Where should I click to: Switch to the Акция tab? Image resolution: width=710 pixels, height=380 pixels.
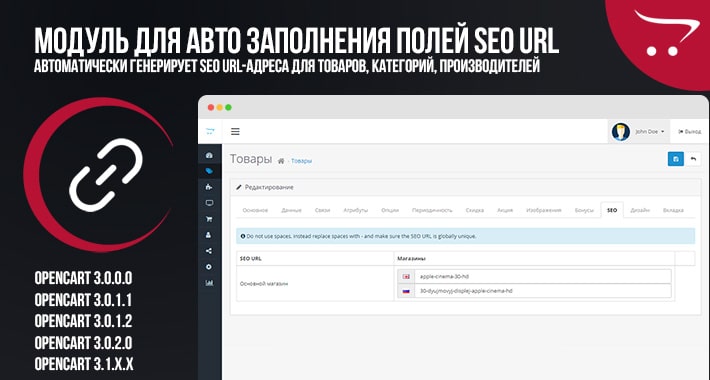505,210
